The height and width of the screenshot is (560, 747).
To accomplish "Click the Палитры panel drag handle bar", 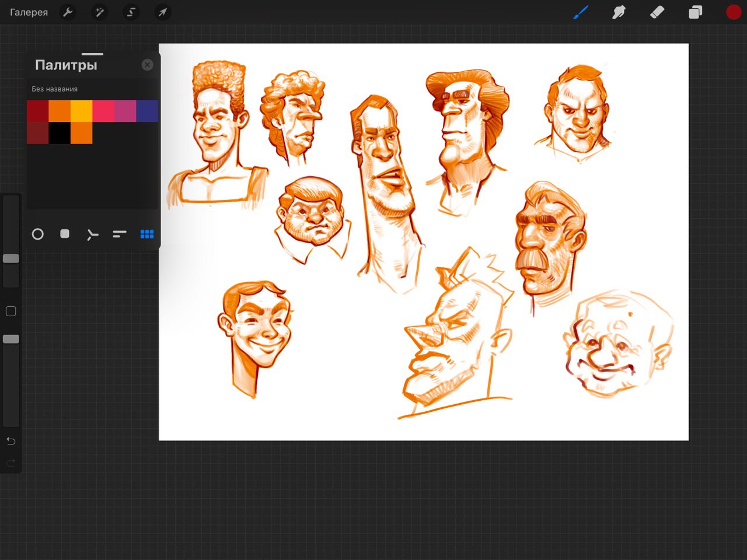I will (x=92, y=54).
